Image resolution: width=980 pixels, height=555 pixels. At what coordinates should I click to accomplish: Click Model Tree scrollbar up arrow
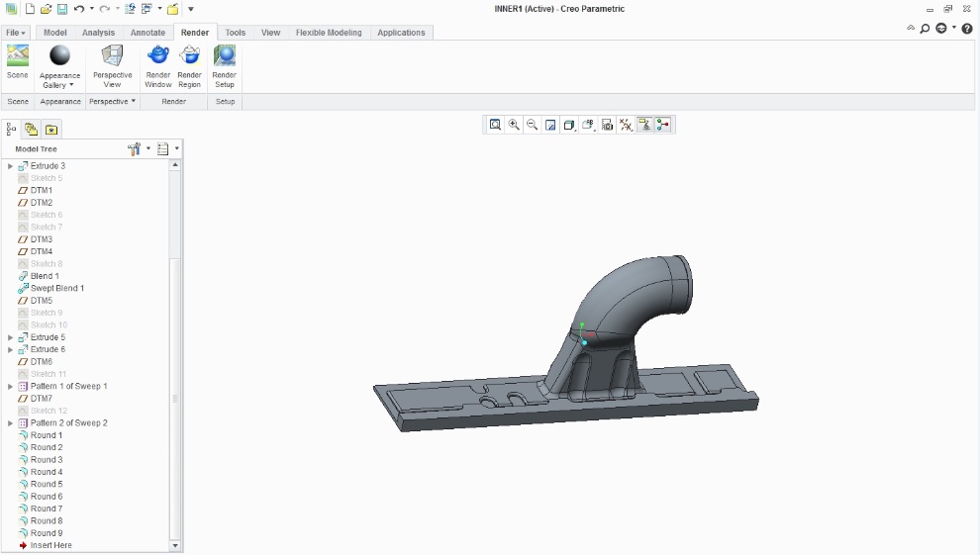(x=175, y=165)
